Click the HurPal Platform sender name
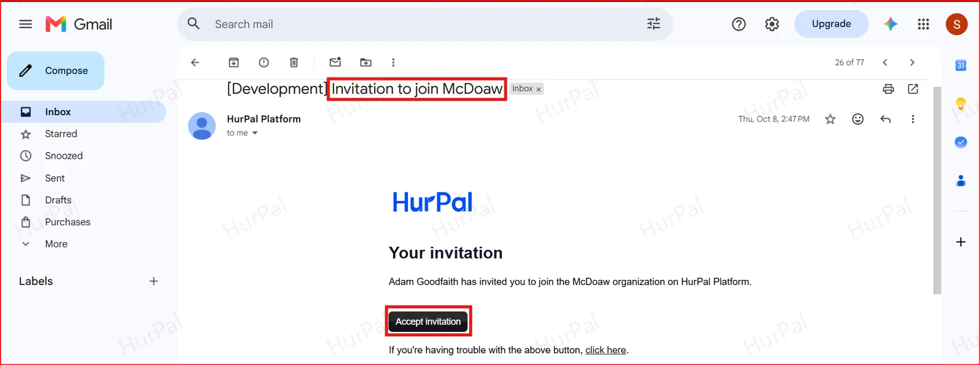 (264, 119)
